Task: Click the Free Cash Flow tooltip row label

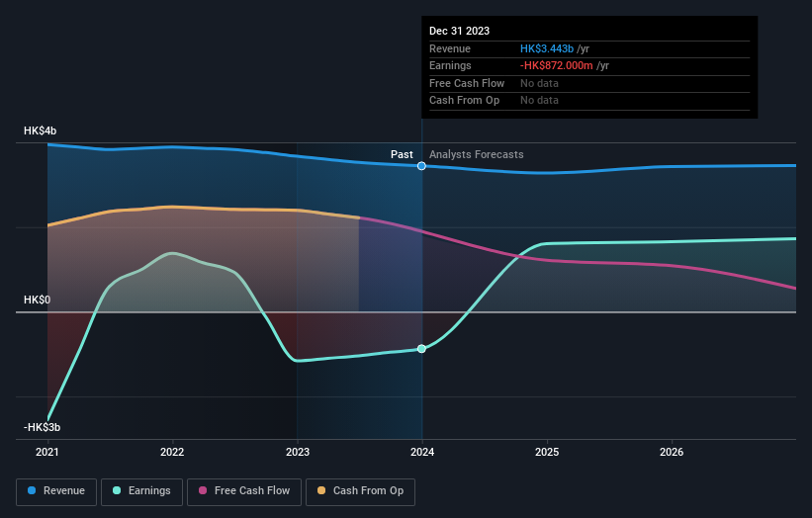Action: (x=467, y=83)
